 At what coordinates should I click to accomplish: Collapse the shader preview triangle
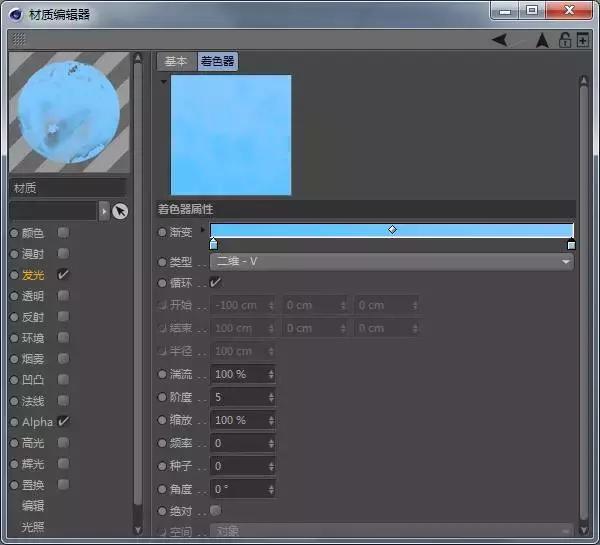pos(164,82)
